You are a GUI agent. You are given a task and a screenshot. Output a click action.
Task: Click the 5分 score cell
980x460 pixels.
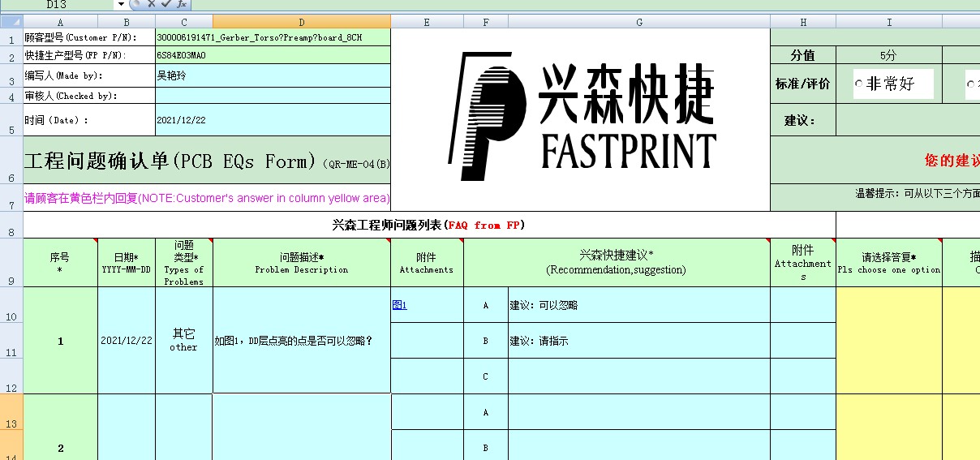point(889,55)
